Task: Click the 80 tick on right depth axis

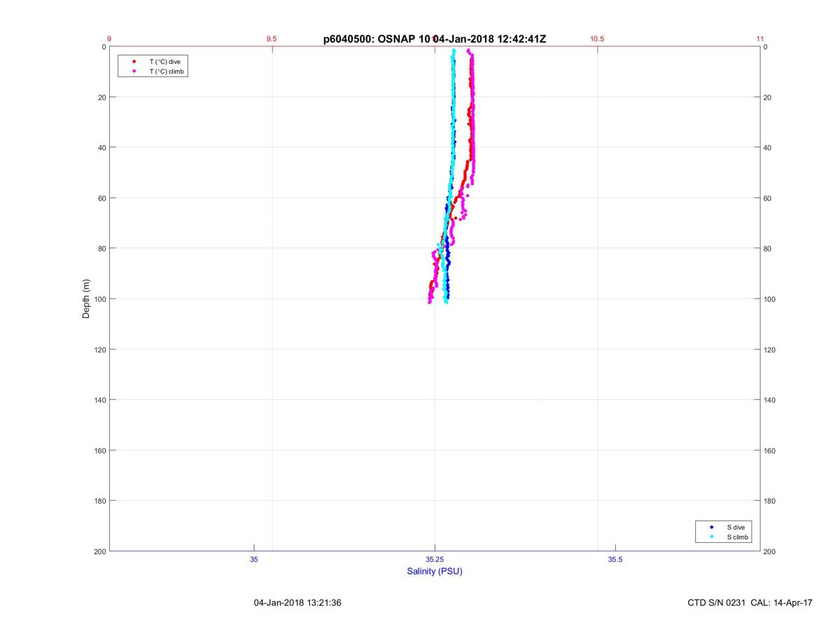Action: (x=768, y=249)
